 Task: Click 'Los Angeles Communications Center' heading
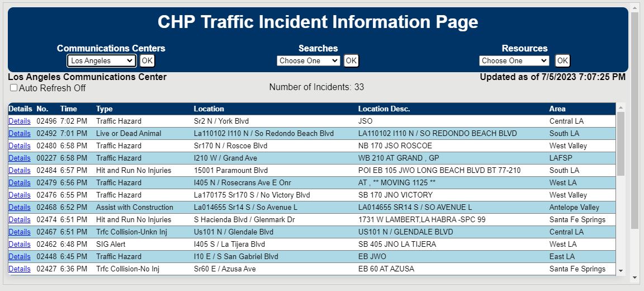(87, 77)
